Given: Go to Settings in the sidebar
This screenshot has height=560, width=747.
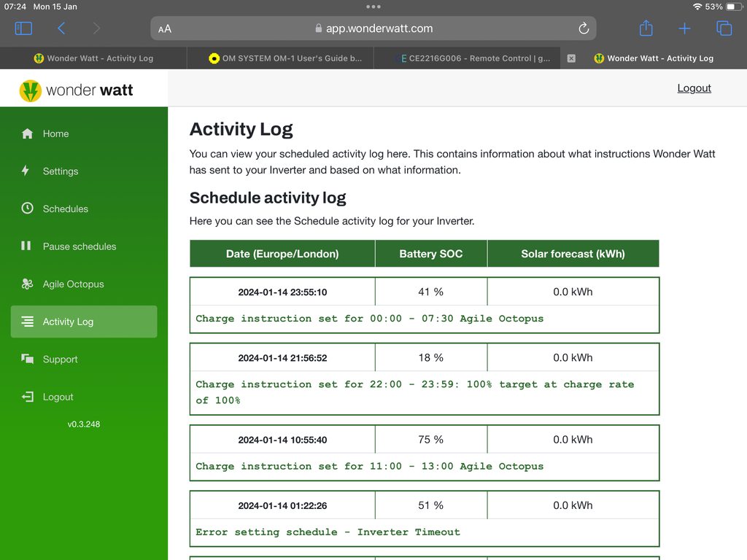Looking at the screenshot, I should (x=60, y=171).
